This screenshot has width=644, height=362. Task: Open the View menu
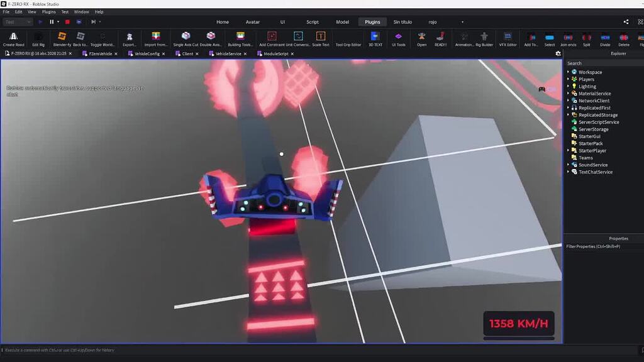tap(31, 12)
